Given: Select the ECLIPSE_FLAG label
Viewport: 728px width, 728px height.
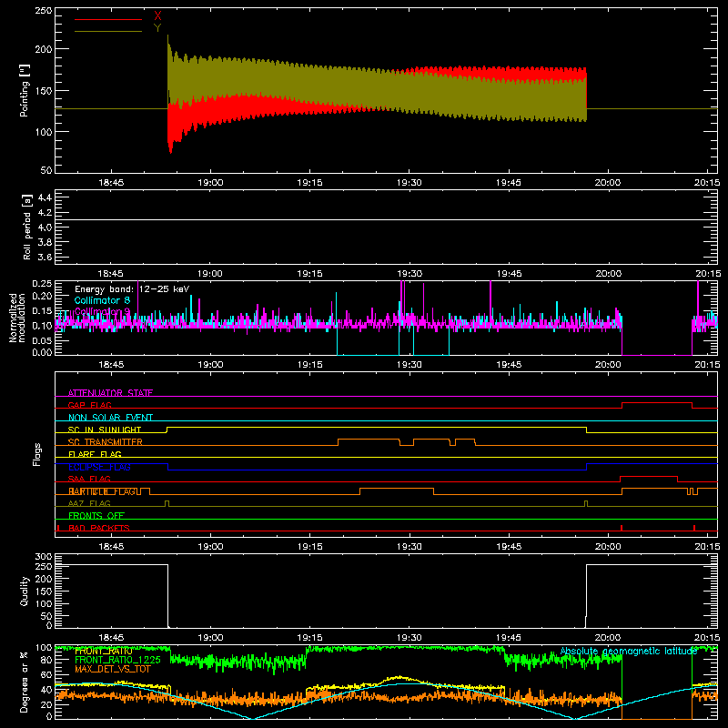Looking at the screenshot, I should (99, 467).
